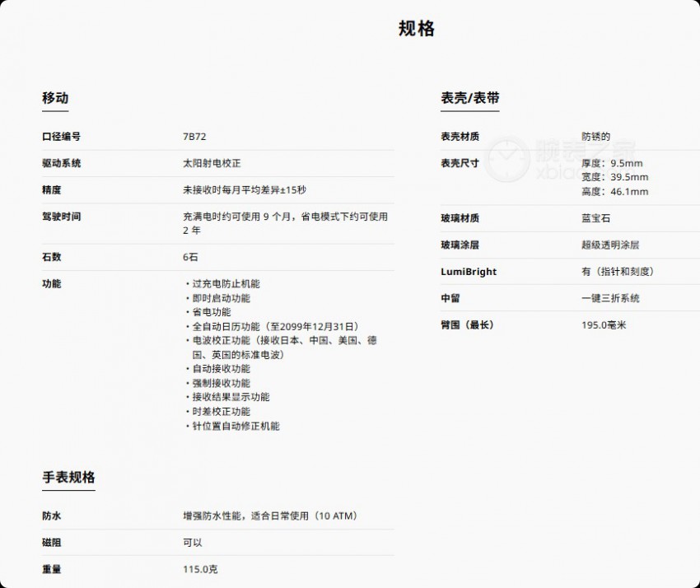Image resolution: width=700 pixels, height=588 pixels.
Task: Select the height value 高度：46.1mm
Action: click(614, 192)
